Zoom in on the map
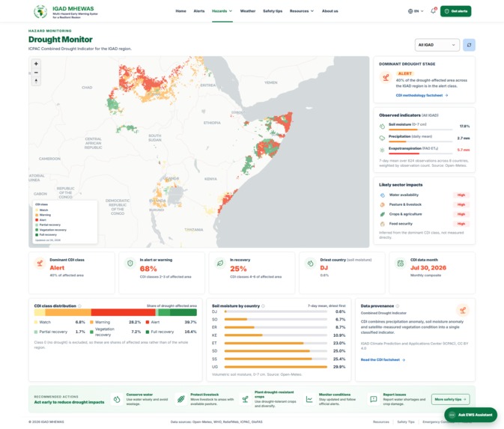Viewport: 504px width, 429px height. [36, 64]
